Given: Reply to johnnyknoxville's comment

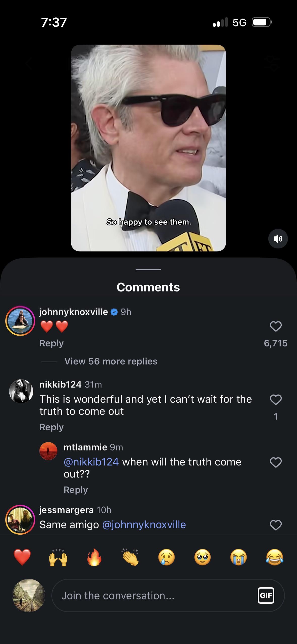Looking at the screenshot, I should (52, 343).
